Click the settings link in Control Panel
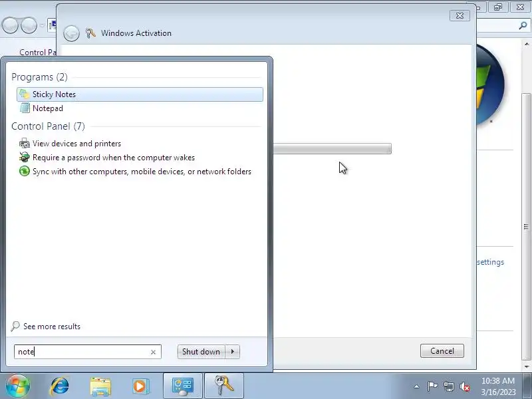Viewport: 532px width, 399px height. click(x=490, y=262)
